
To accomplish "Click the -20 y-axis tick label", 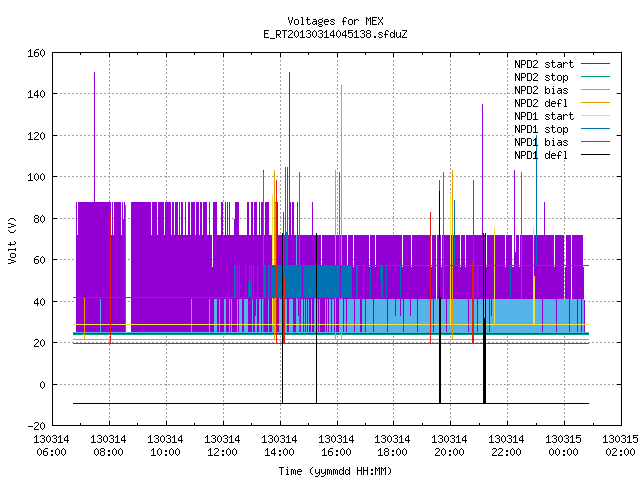I will (36, 426).
